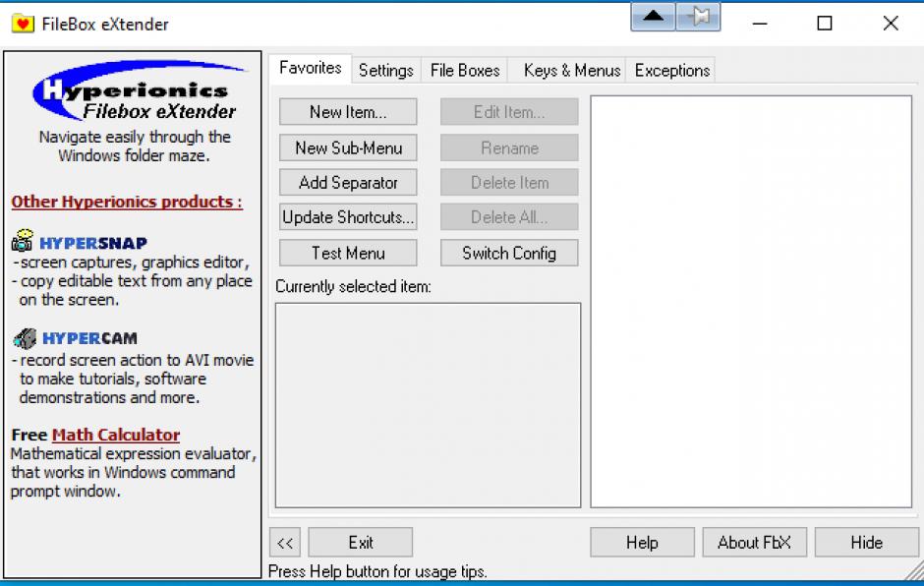The image size is (924, 586).
Task: Click the About FbX button
Action: pyautogui.click(x=754, y=543)
